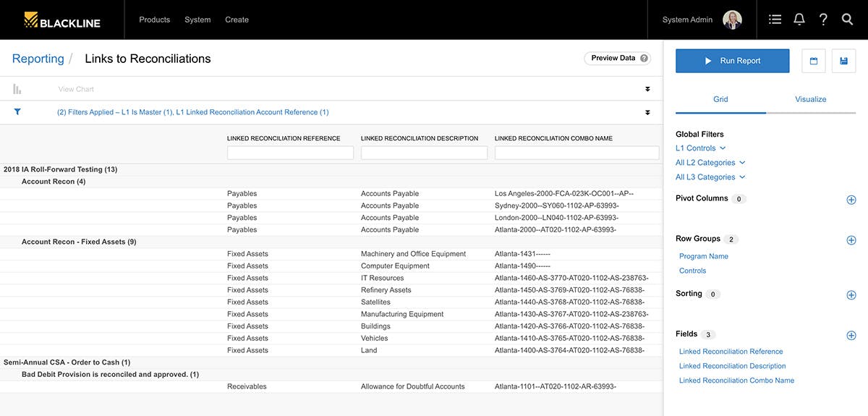Click Controls row group
The width and height of the screenshot is (868, 416).
pos(693,271)
